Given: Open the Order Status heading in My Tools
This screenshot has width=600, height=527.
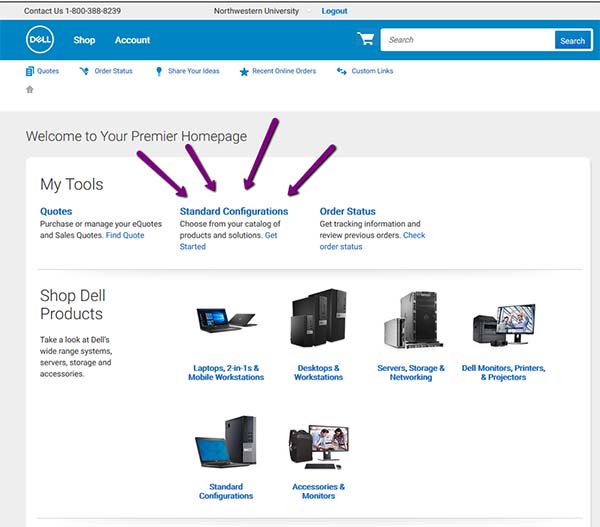Looking at the screenshot, I should pyautogui.click(x=347, y=211).
